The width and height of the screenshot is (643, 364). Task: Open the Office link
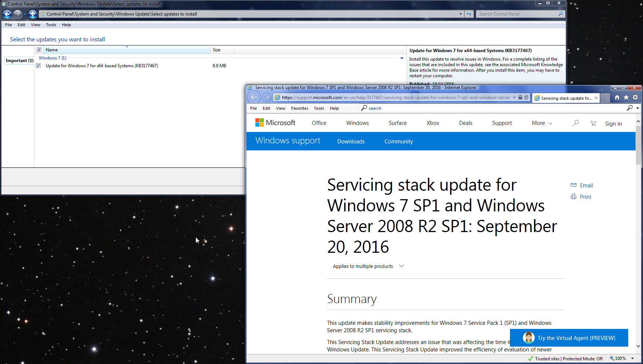click(319, 123)
